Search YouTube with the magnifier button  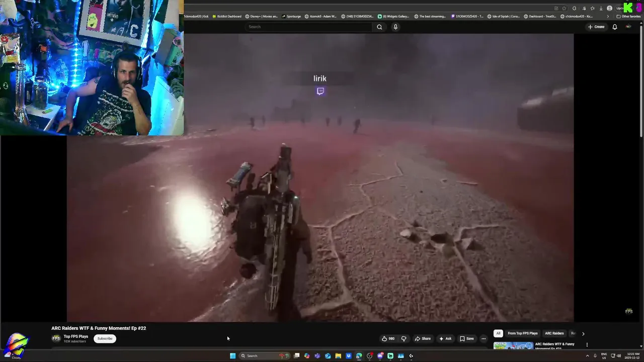(x=379, y=27)
